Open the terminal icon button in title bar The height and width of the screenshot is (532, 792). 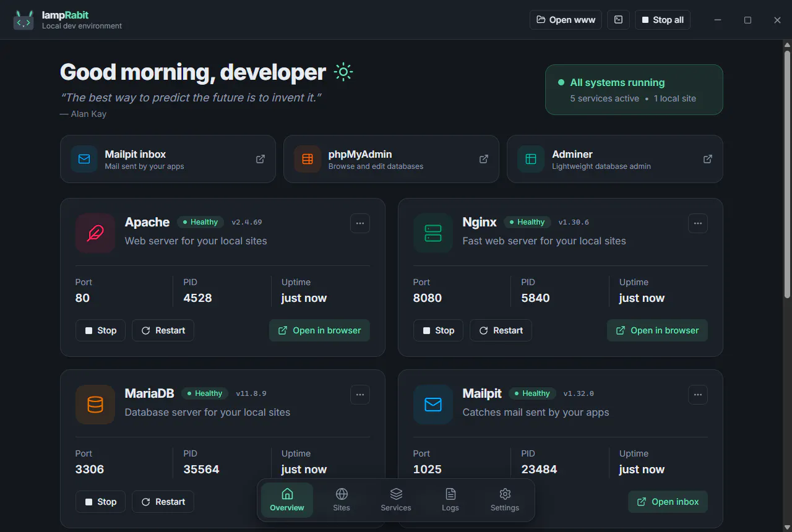coord(618,20)
